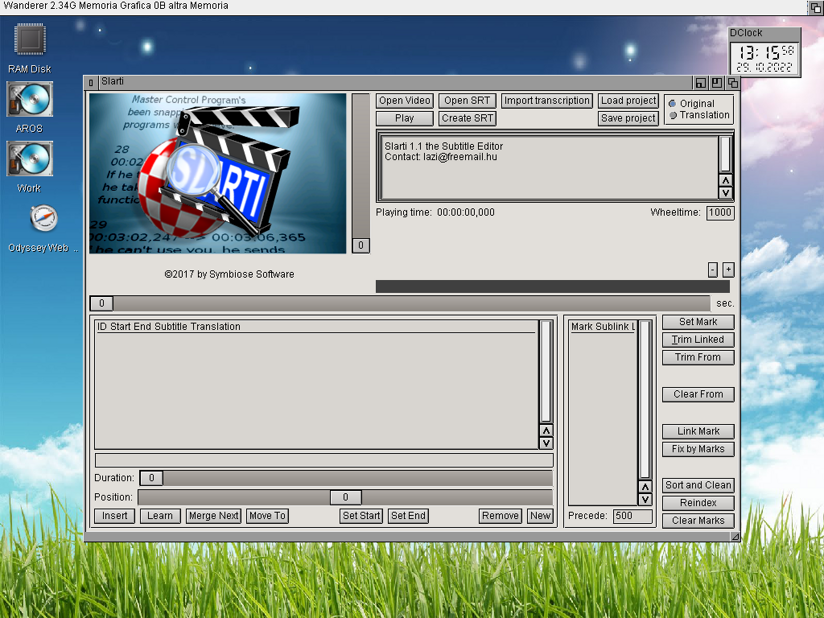Click the plus zoom button above the timeline

pos(728,269)
